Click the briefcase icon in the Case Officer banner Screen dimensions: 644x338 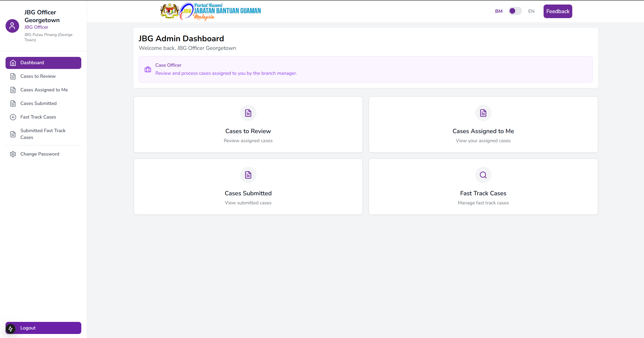click(148, 69)
